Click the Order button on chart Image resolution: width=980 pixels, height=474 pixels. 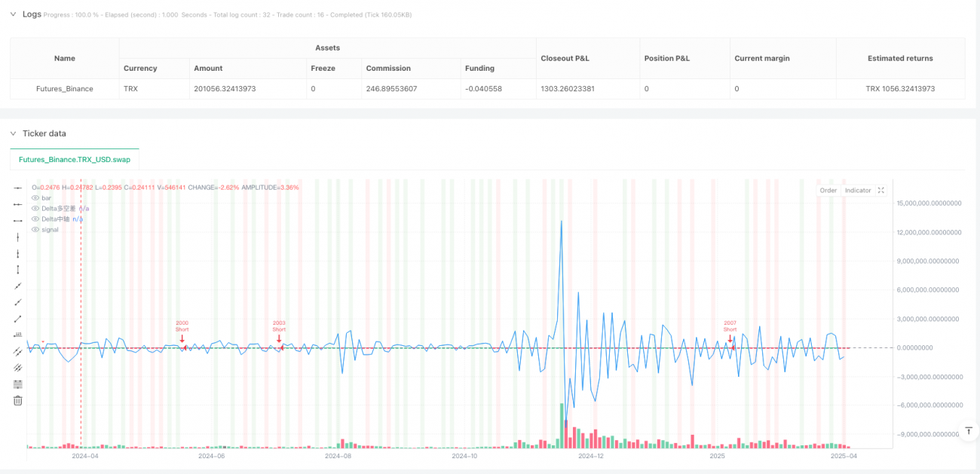(828, 191)
